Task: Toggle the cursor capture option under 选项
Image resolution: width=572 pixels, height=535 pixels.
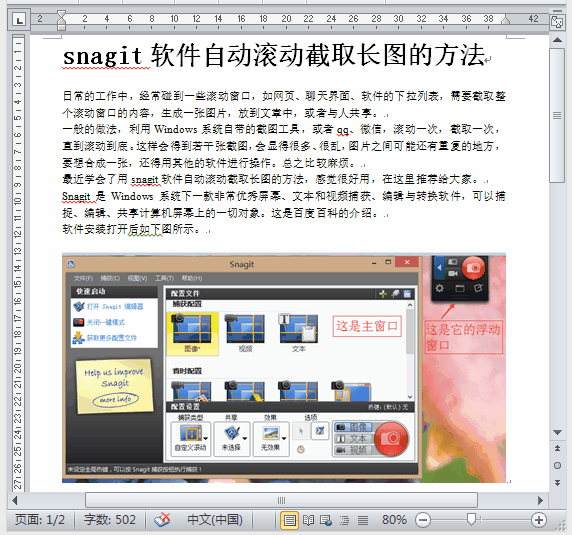Action: point(301,431)
